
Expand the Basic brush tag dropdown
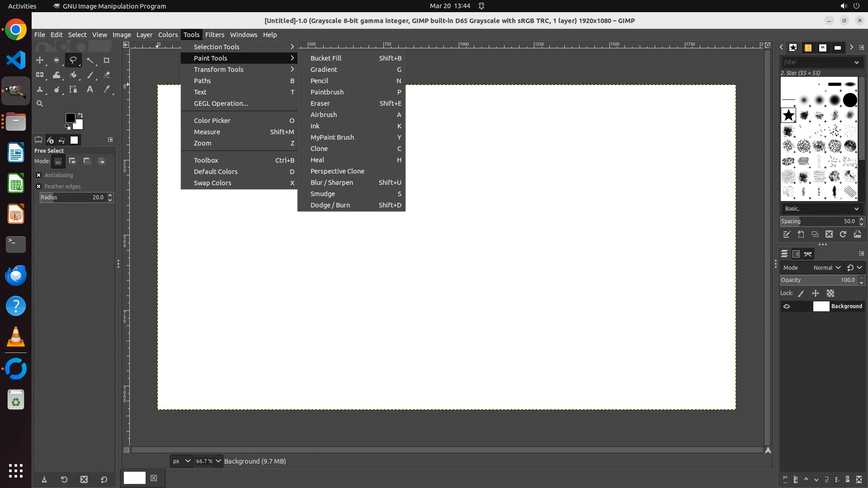(856, 209)
